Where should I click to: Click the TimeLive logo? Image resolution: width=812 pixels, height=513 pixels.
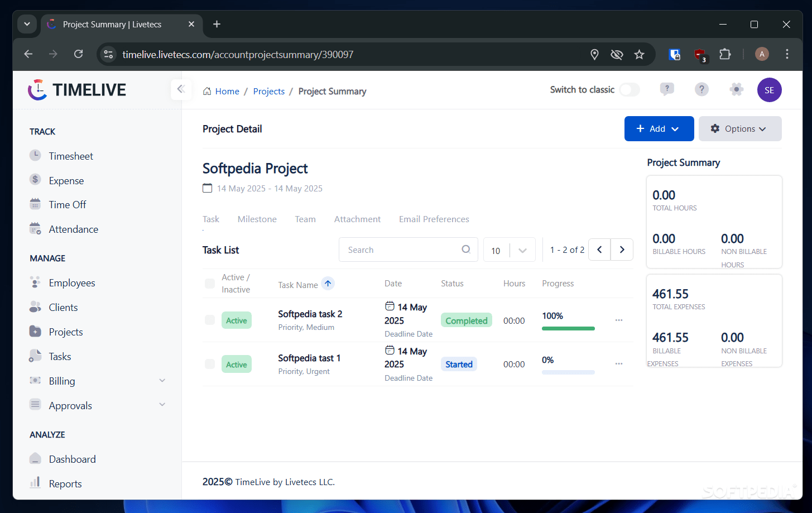pos(77,90)
